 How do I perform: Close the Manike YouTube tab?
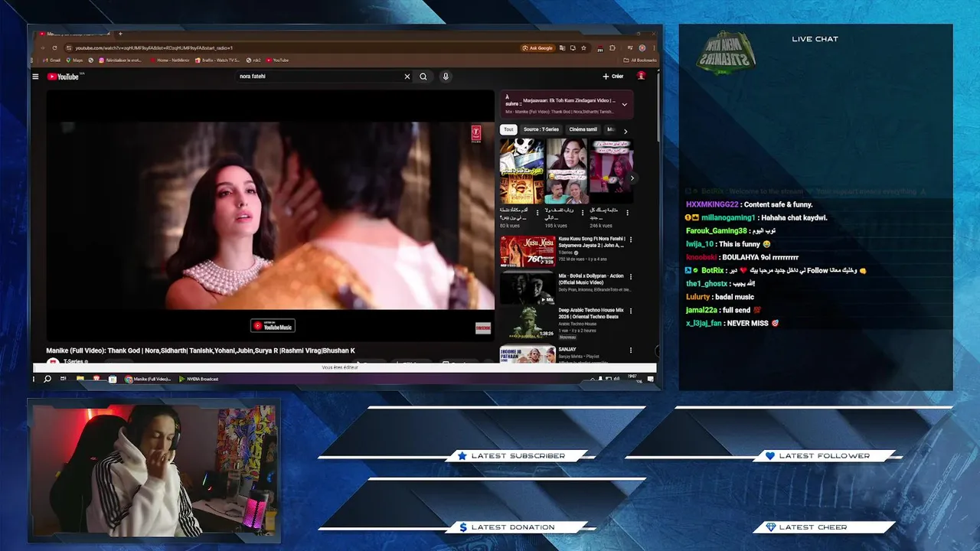pos(109,34)
